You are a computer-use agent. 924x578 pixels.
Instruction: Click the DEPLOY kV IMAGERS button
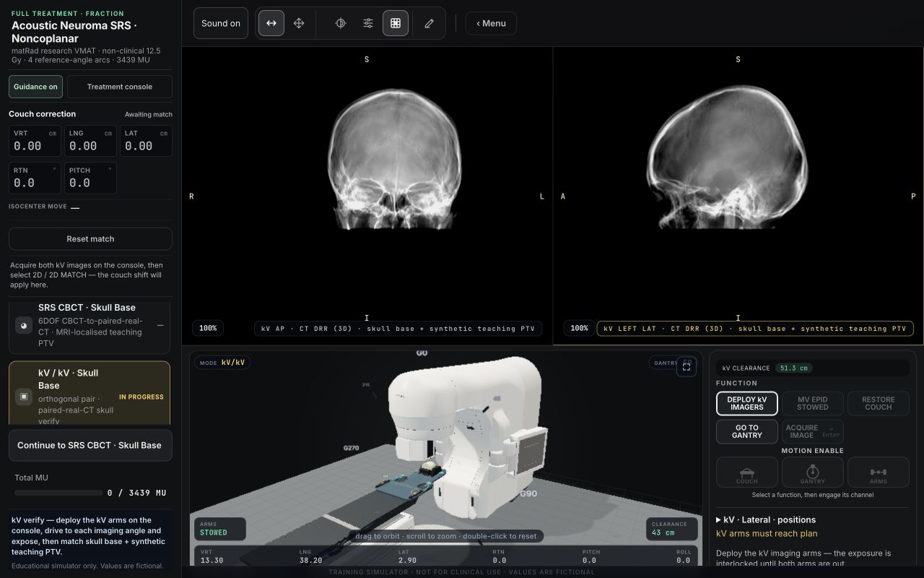pos(747,403)
